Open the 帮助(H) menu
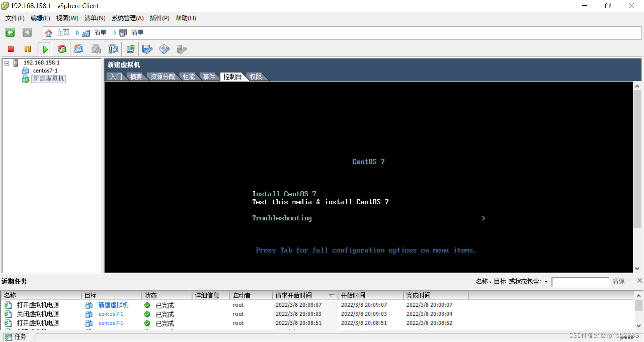The height and width of the screenshot is (342, 644). 186,18
